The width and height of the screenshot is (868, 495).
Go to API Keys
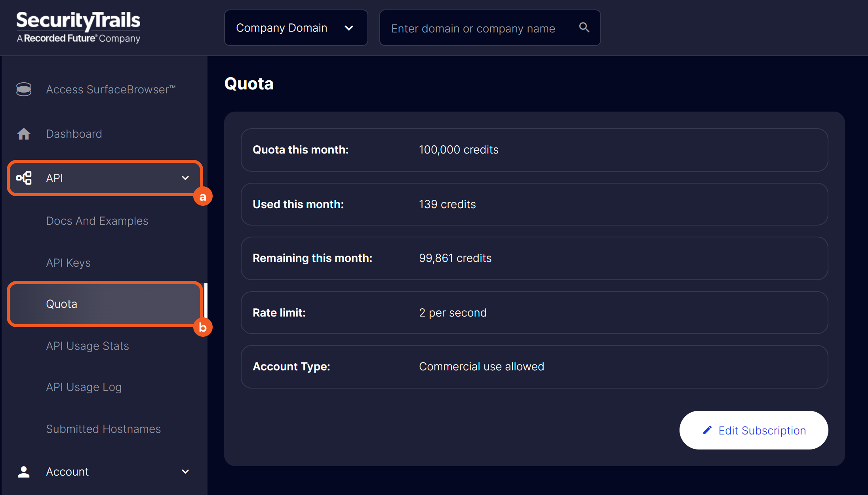68,263
